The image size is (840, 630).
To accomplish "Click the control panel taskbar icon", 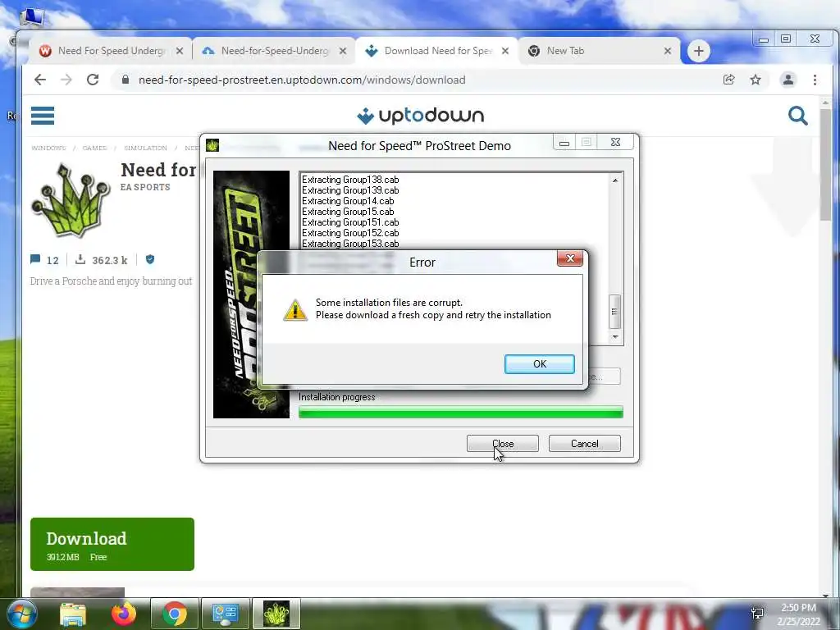I will [225, 614].
